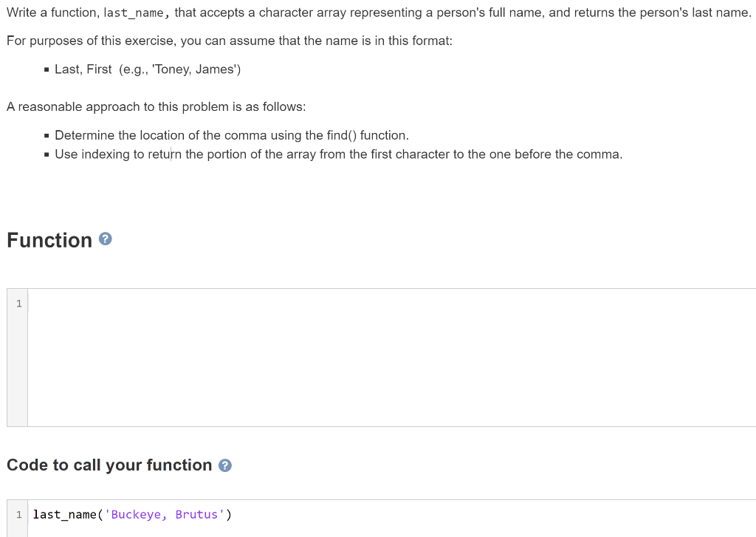Click the question mark beside Function heading

click(x=105, y=239)
